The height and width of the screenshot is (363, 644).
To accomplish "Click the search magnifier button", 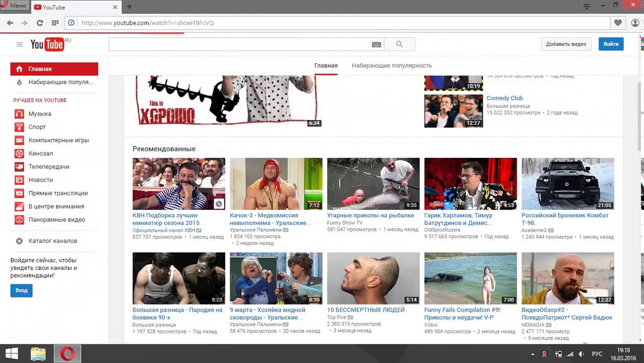I will 400,44.
